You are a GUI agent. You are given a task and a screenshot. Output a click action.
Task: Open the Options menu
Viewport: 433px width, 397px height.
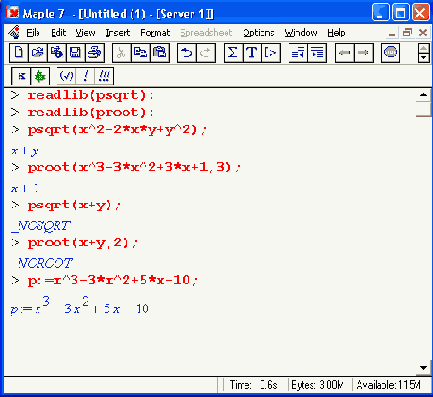(258, 33)
